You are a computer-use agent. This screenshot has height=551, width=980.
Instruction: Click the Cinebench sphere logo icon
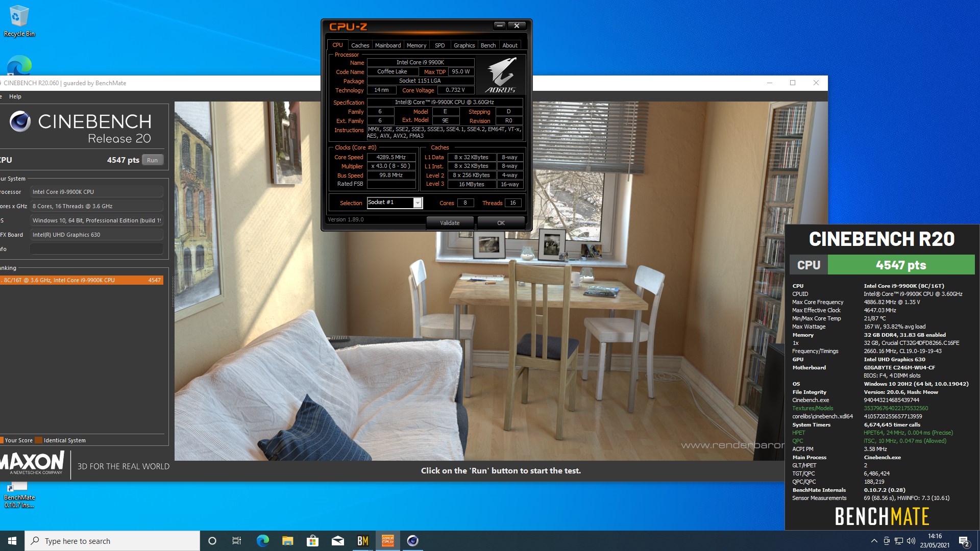click(20, 121)
